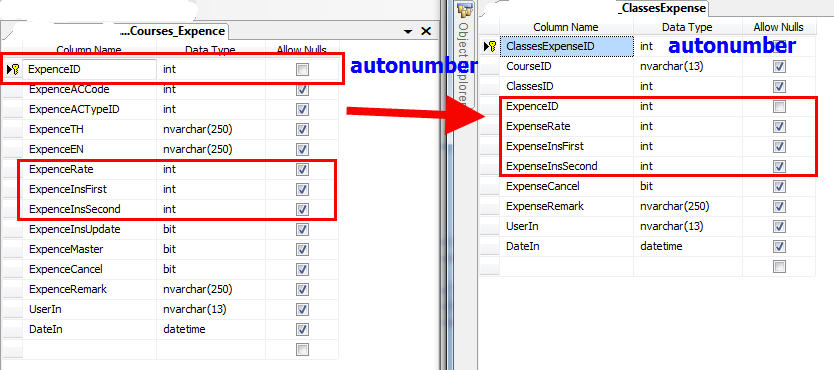834x370 pixels.
Task: Toggle Allow Nulls for ExpenseInsSecond
Action: coord(779,166)
